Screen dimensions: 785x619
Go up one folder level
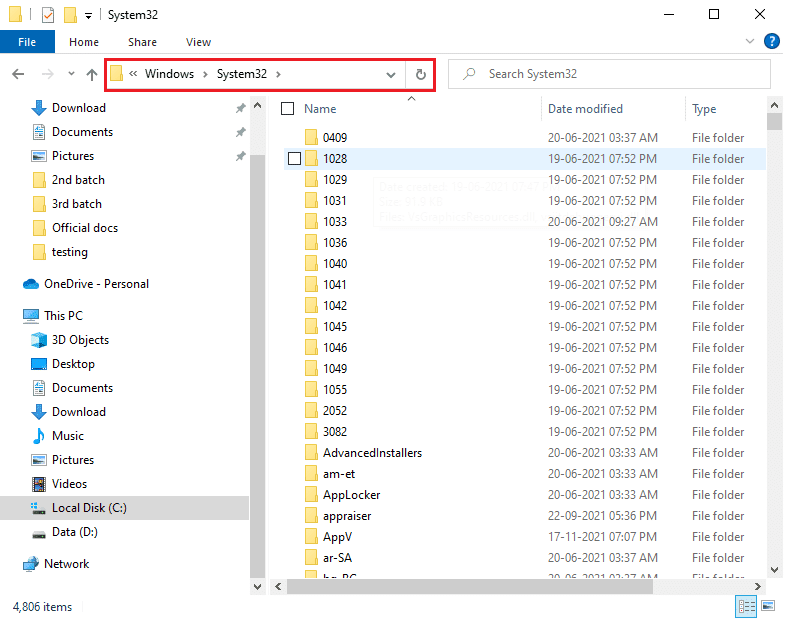[92, 74]
